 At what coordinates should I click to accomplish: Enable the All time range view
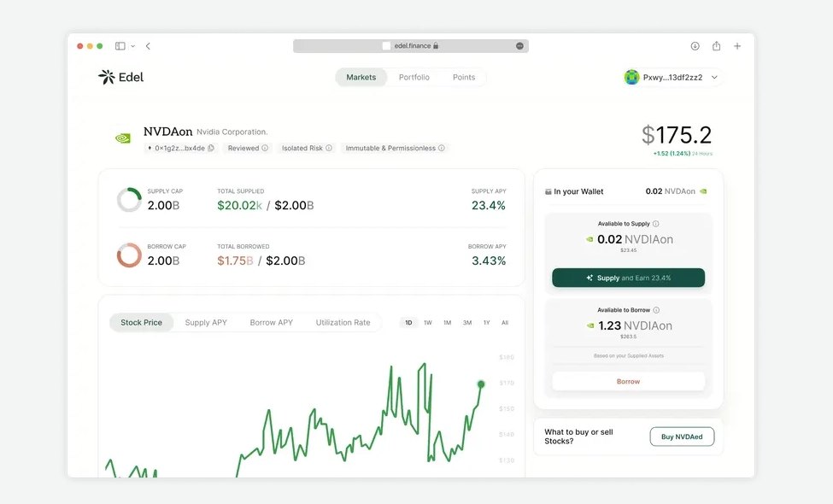click(x=505, y=322)
